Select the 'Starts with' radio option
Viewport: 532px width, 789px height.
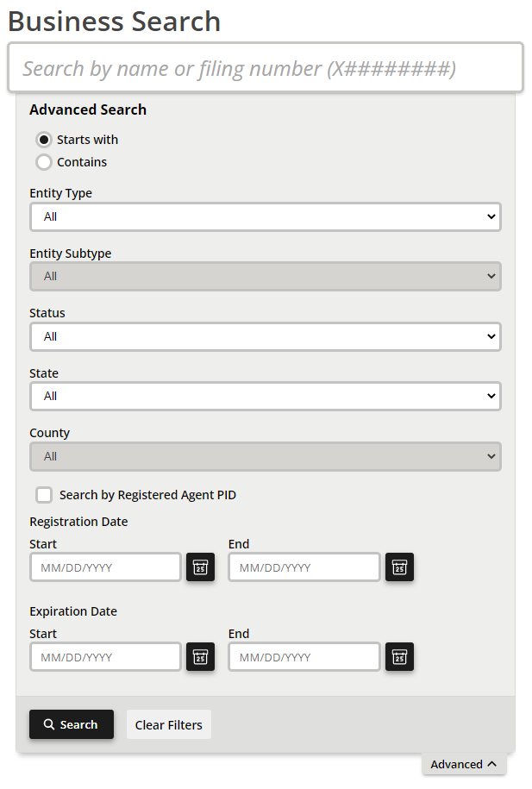click(x=44, y=140)
